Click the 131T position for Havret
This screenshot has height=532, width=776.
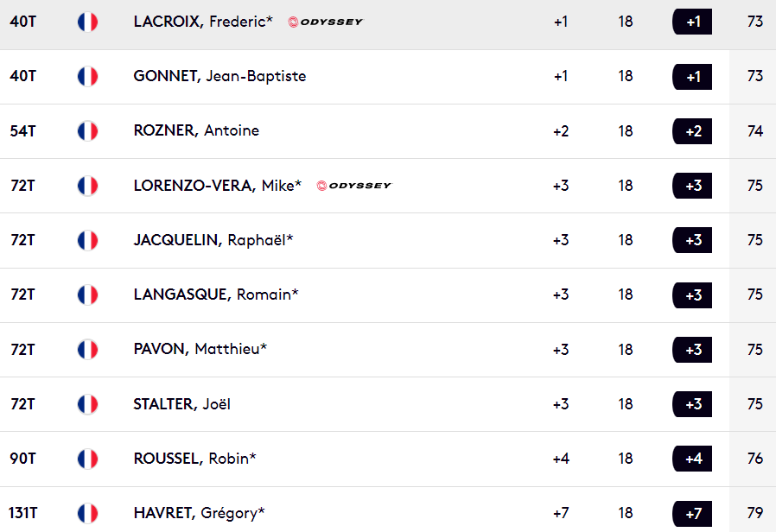[22, 513]
